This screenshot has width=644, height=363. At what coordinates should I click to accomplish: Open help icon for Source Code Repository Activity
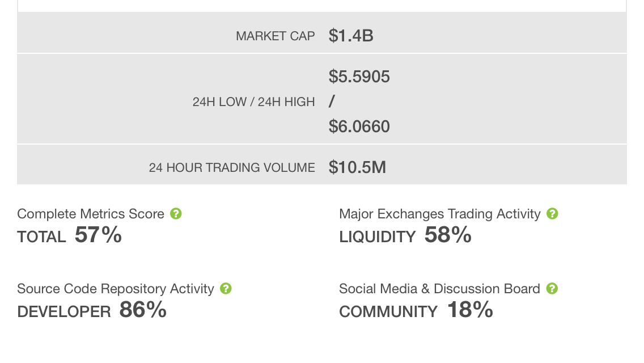[x=226, y=289]
